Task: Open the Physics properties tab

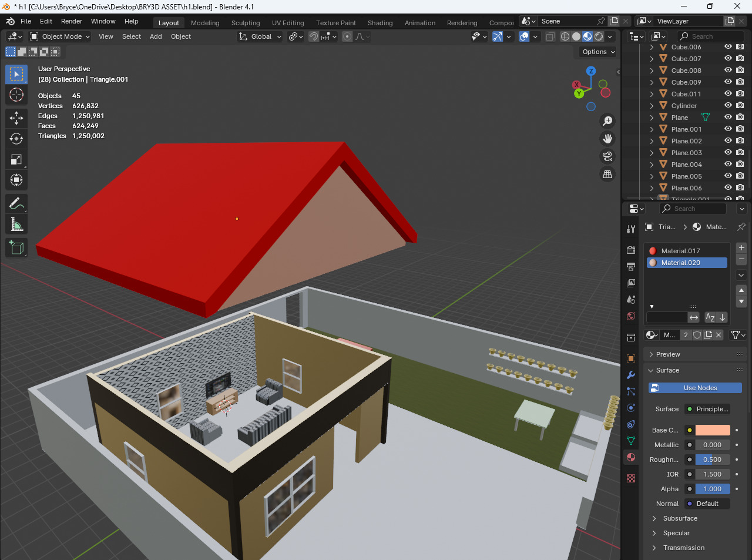Action: coord(631,408)
